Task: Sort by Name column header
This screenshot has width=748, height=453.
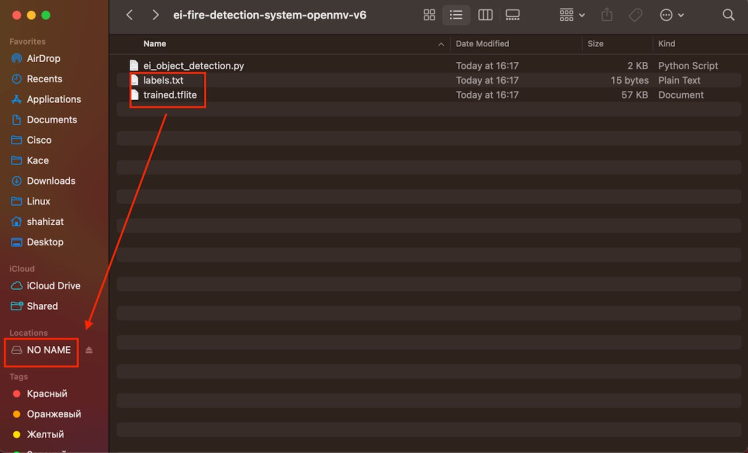Action: click(x=155, y=44)
